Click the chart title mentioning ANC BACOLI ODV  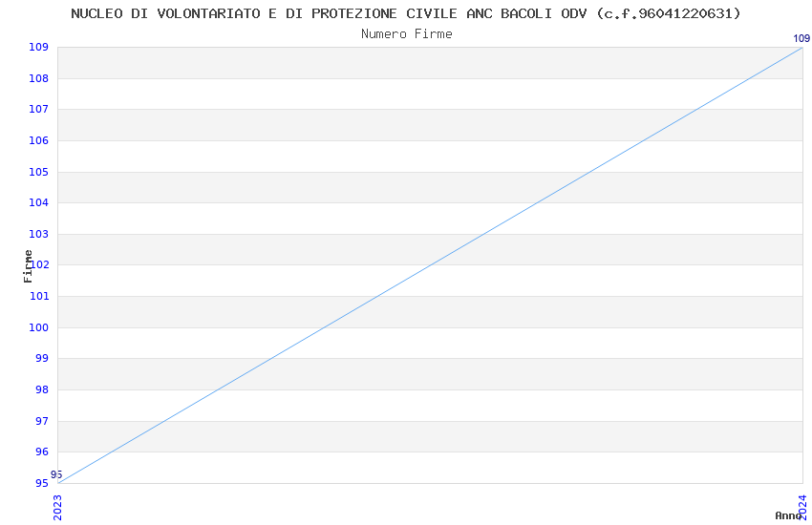[405, 13]
